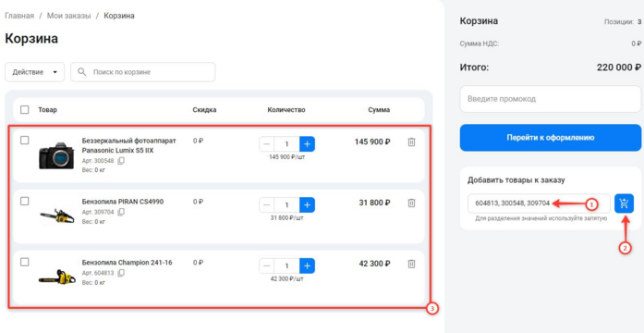Click PIRAN CS4990 quantity value field

(286, 204)
